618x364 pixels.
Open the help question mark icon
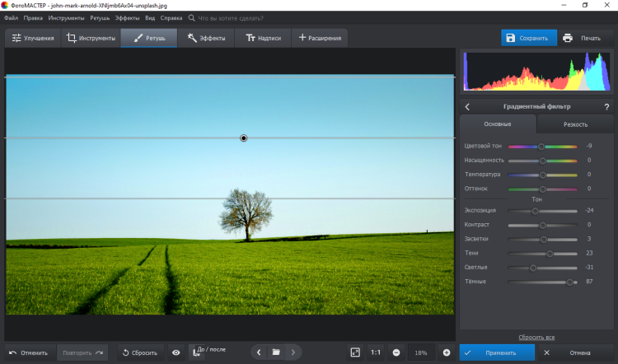point(606,106)
